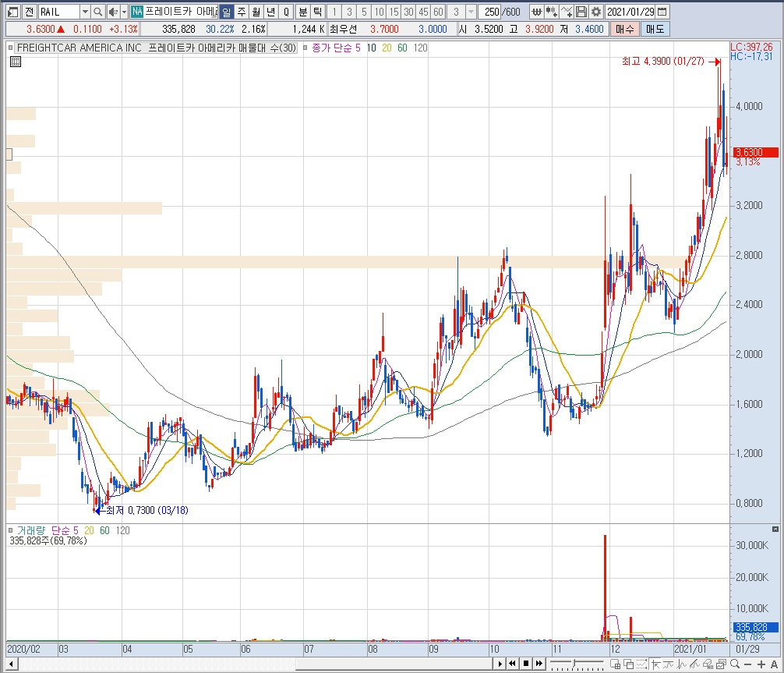Viewport: 784px width, 673px height.
Task: Select the monthly (월) period tab
Action: click(x=256, y=12)
